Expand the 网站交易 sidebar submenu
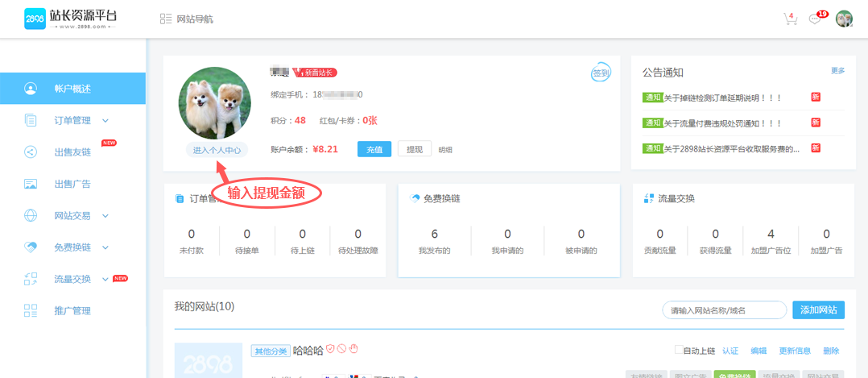 pyautogui.click(x=105, y=216)
